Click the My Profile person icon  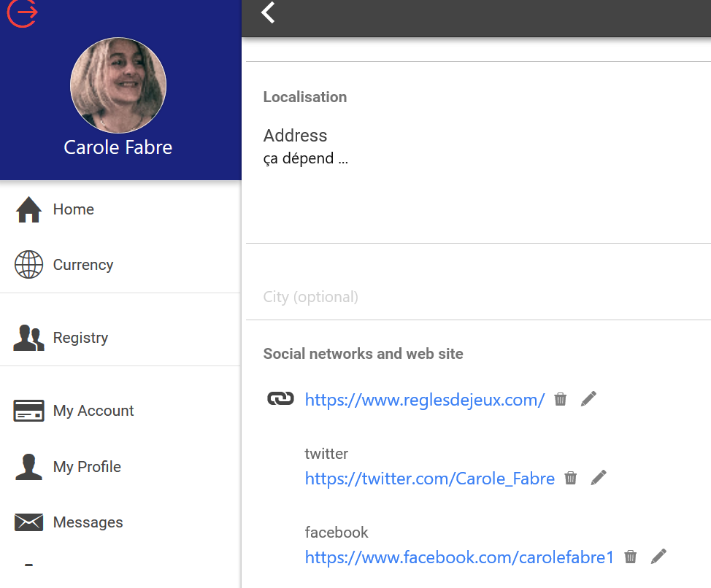point(28,467)
